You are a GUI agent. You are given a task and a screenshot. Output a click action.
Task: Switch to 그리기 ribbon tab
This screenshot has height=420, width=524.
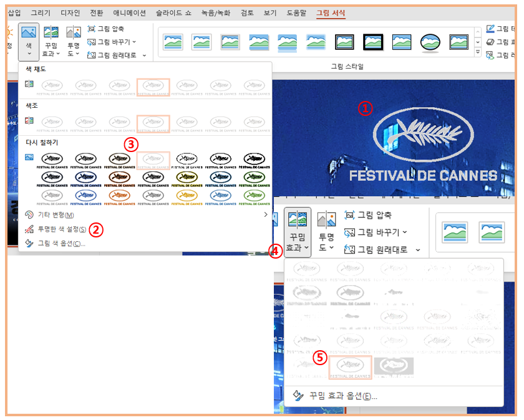click(x=41, y=13)
